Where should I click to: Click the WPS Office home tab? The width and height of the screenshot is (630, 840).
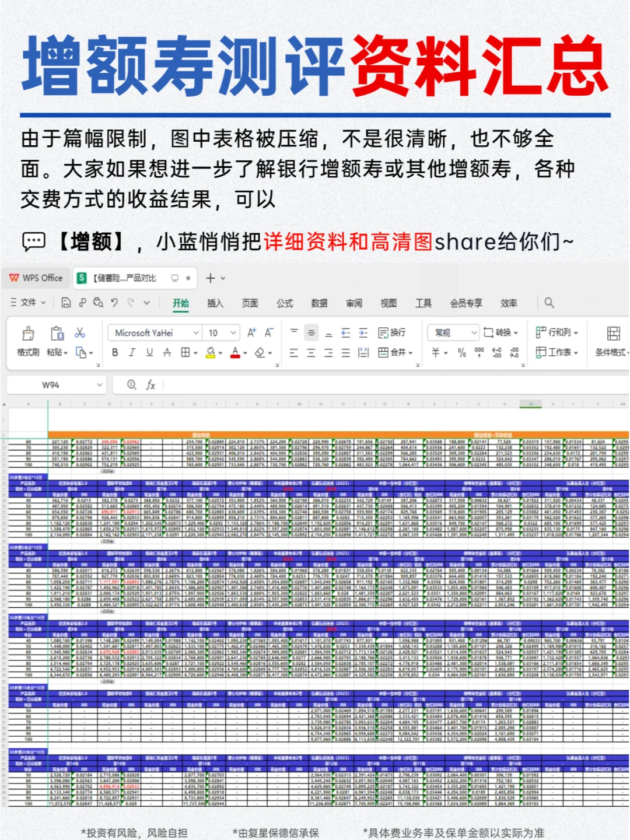[36, 278]
